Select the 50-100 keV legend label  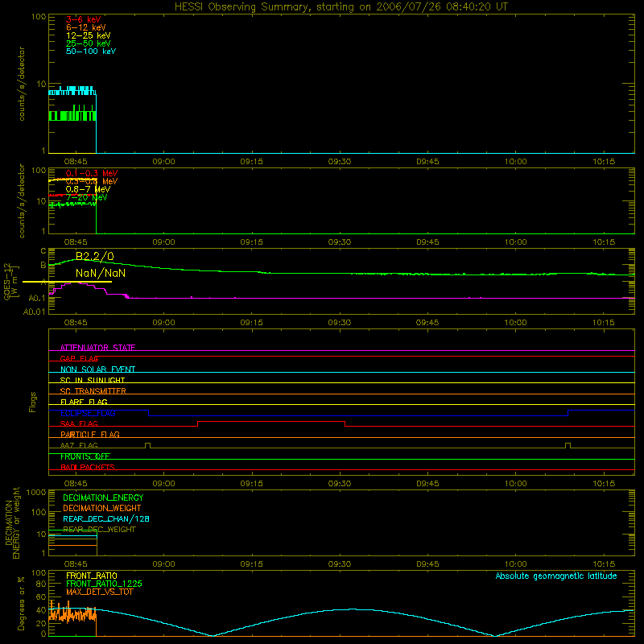[90, 52]
